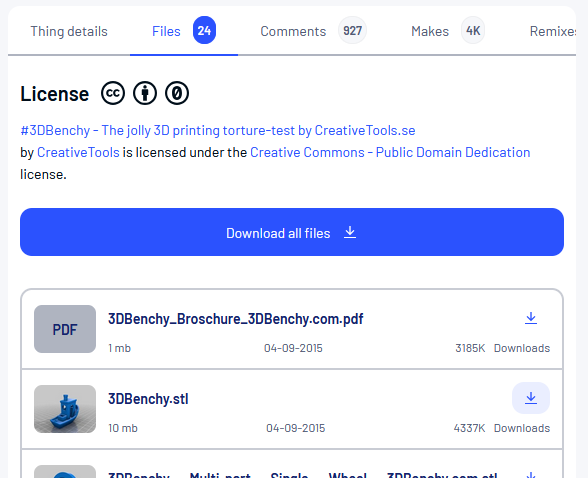Download the 3DBenchy_Broschure_3DBenchy.com.pdf file
Image resolution: width=588 pixels, height=478 pixels.
(x=531, y=318)
